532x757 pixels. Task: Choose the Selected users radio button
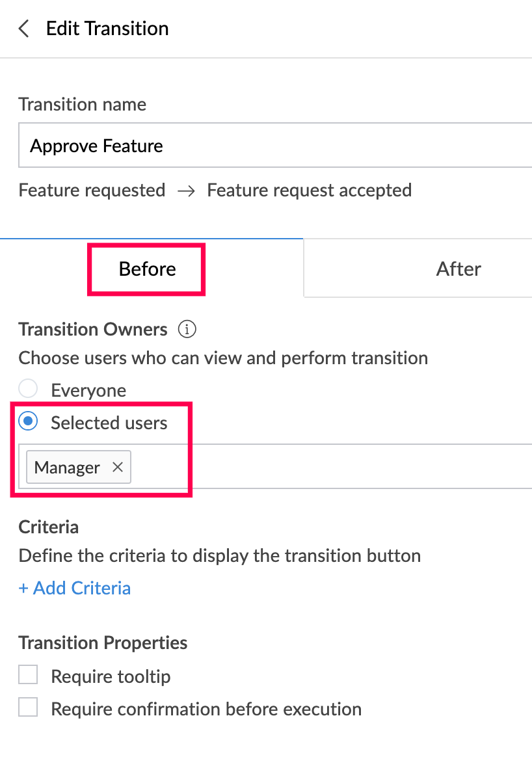coord(28,422)
